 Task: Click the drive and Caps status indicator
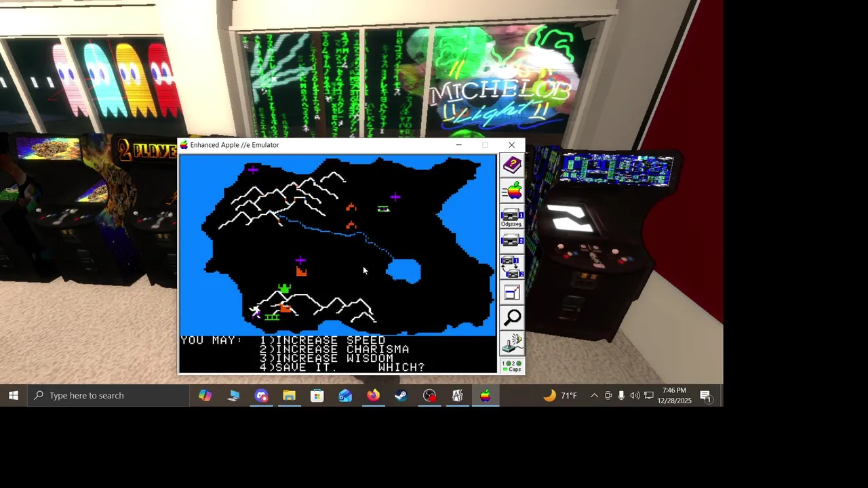(512, 366)
